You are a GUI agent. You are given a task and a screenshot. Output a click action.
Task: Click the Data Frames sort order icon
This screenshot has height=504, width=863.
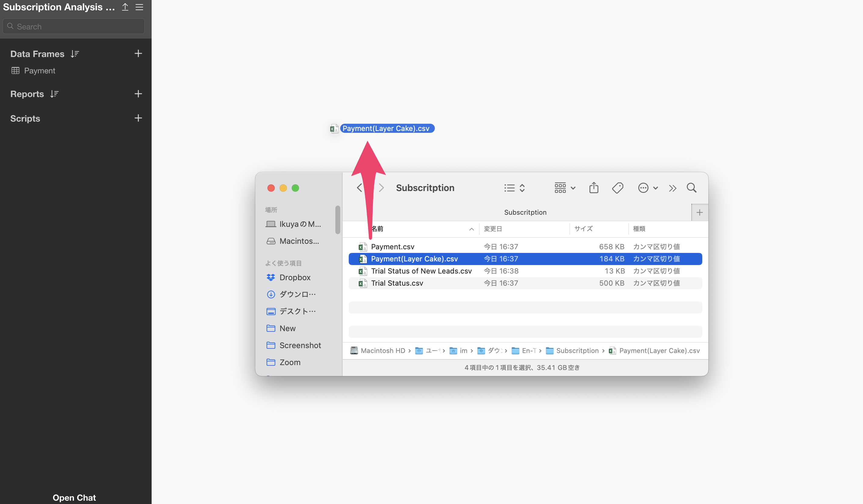(75, 54)
